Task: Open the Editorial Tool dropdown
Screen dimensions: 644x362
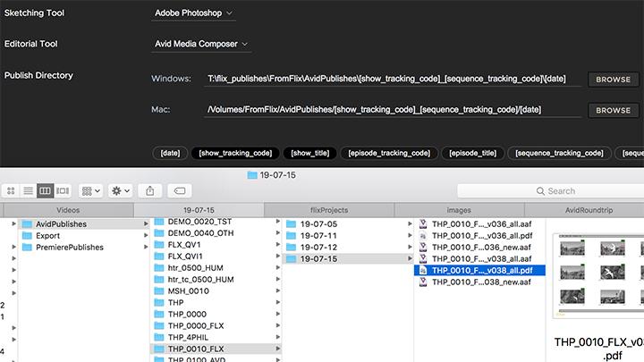Action: [x=202, y=43]
